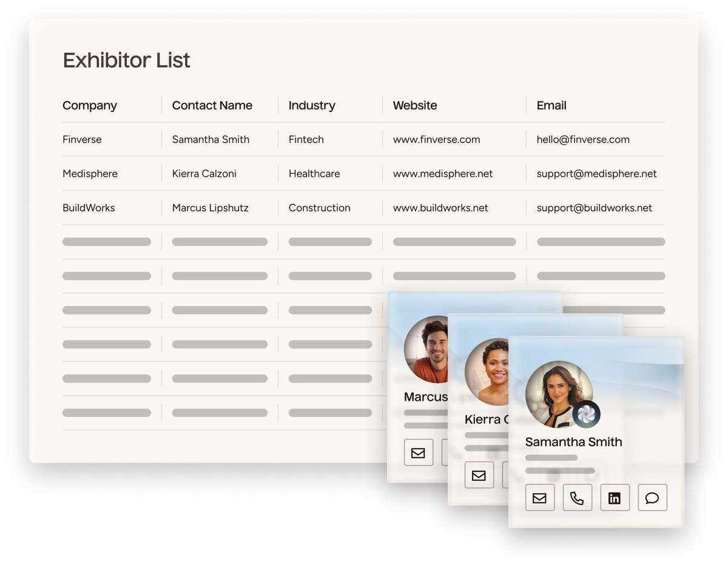Click the BuildWorks company name cell
Screen dimensions: 728x564
(x=88, y=207)
